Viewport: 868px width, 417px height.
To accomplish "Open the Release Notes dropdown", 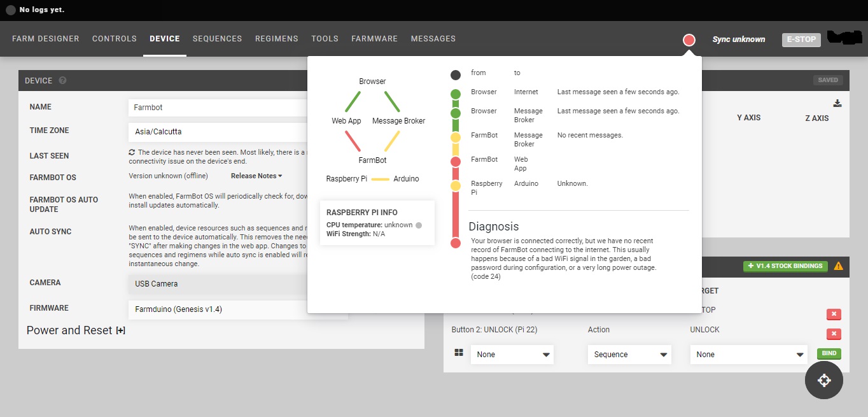I will click(256, 176).
